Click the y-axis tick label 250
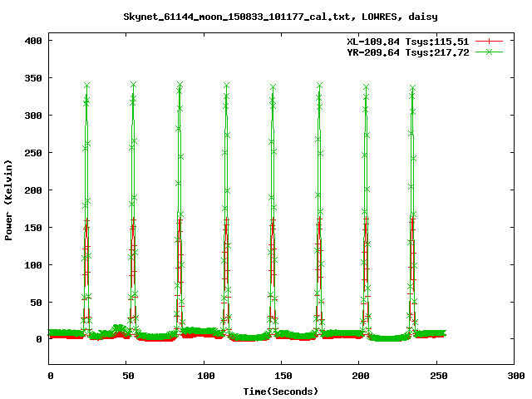The image size is (532, 399). [x=33, y=153]
